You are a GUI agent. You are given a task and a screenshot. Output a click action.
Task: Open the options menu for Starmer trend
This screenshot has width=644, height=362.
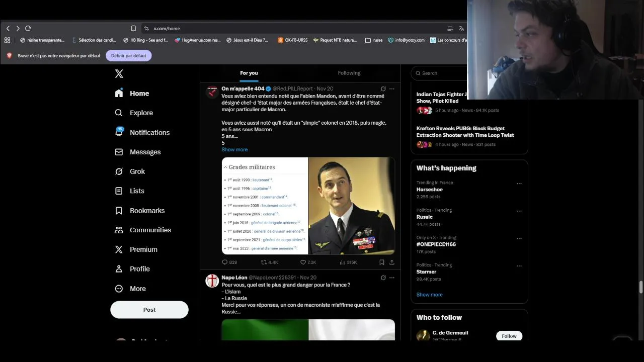pyautogui.click(x=519, y=266)
